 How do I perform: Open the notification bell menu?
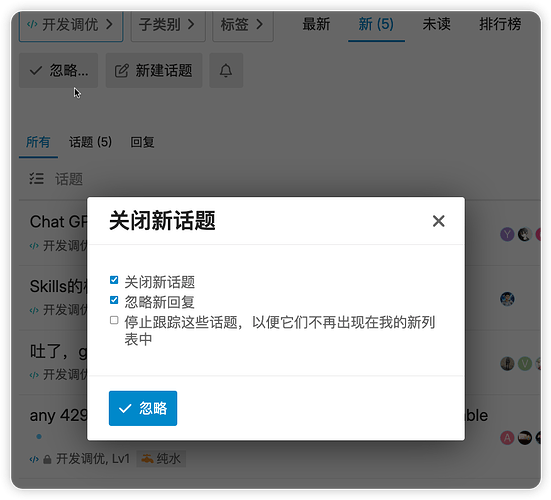coord(226,71)
